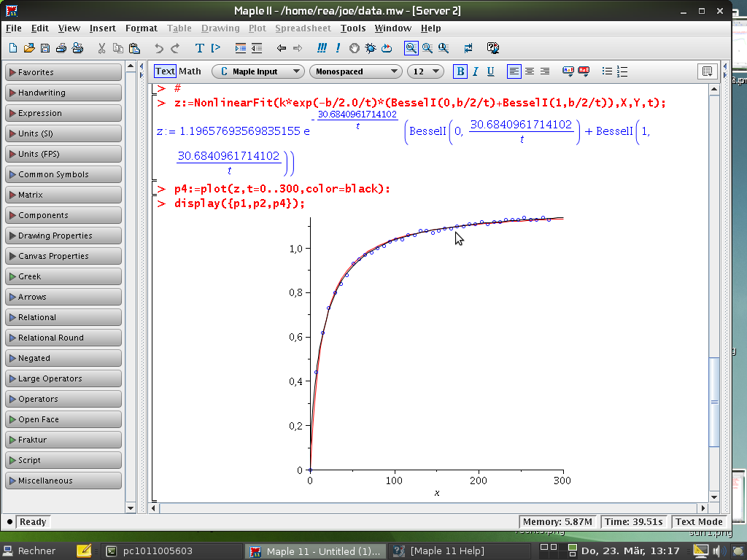The height and width of the screenshot is (560, 747).
Task: Open the View menu
Action: point(69,28)
